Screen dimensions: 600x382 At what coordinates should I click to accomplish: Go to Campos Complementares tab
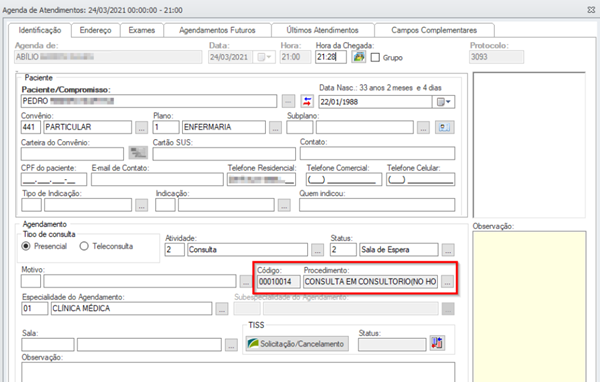tap(434, 30)
